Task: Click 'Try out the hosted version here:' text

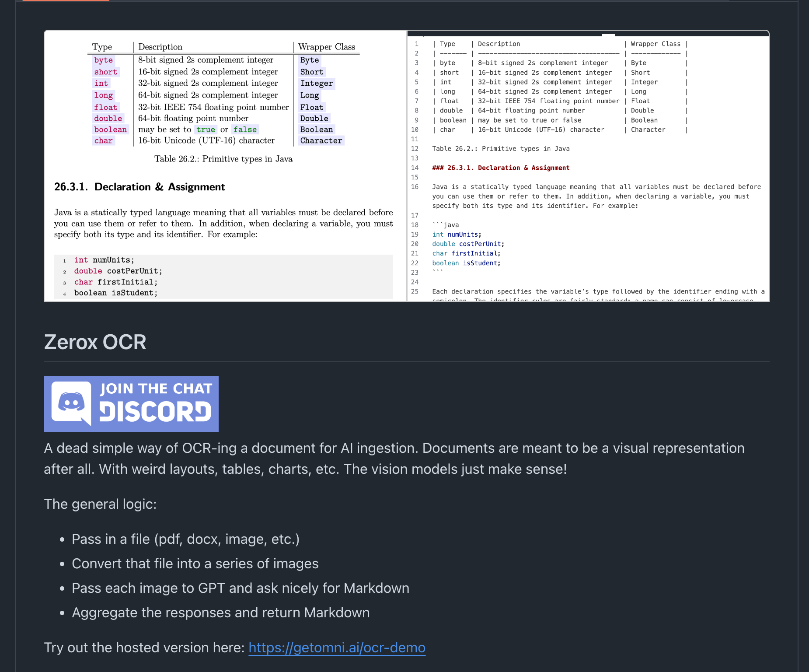Action: [144, 647]
